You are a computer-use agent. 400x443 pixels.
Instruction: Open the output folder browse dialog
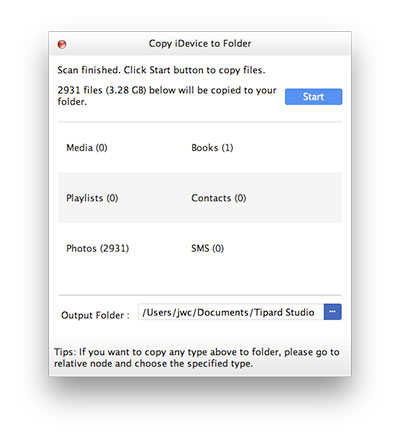(x=332, y=312)
